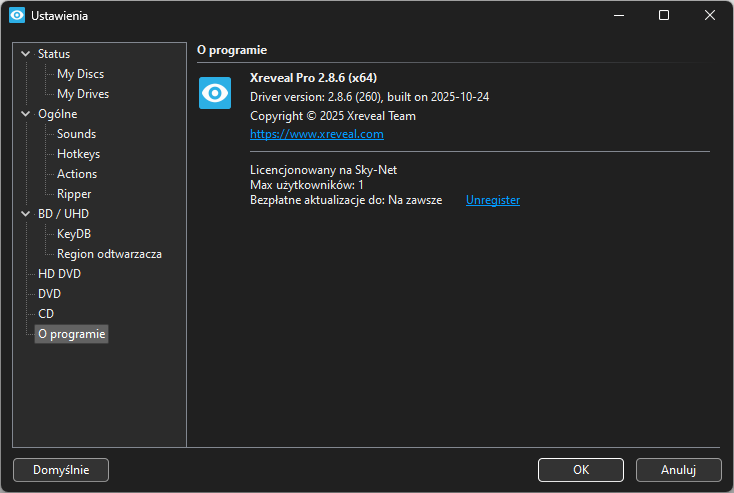Open the Sounds settings
734x493 pixels.
tap(76, 134)
